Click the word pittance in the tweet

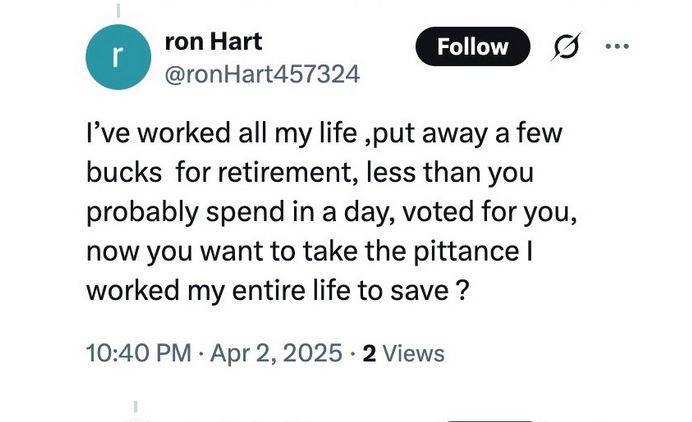466,252
